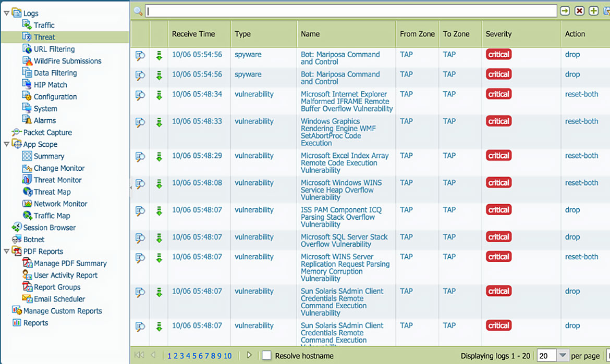The image size is (610, 364).
Task: Click the add filter plus icon
Action: click(x=593, y=11)
